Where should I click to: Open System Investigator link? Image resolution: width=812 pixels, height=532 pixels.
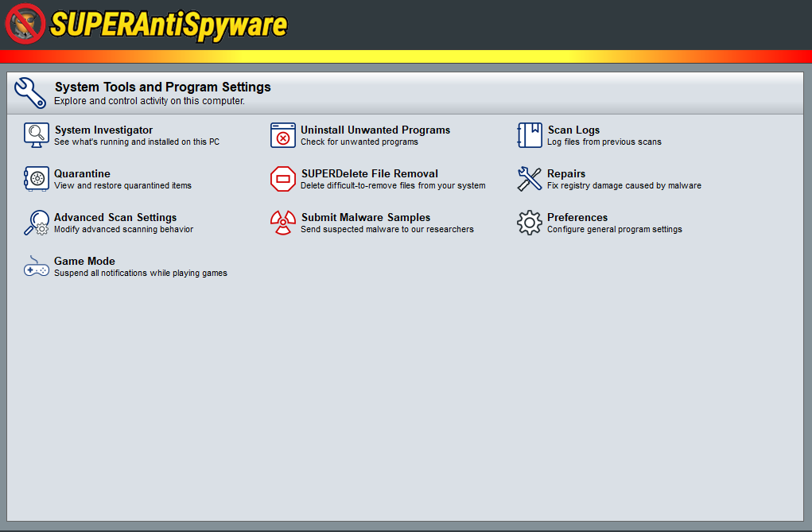[x=103, y=130]
